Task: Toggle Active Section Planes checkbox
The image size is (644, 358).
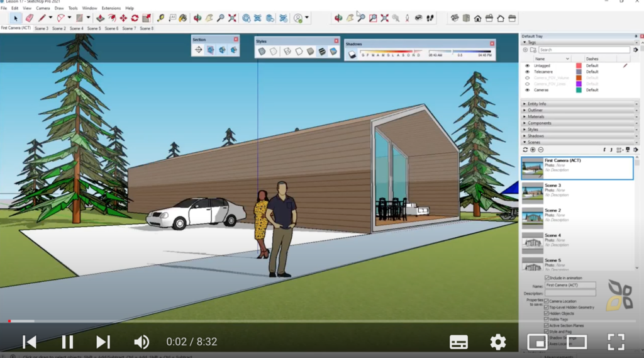Action: [x=547, y=325]
